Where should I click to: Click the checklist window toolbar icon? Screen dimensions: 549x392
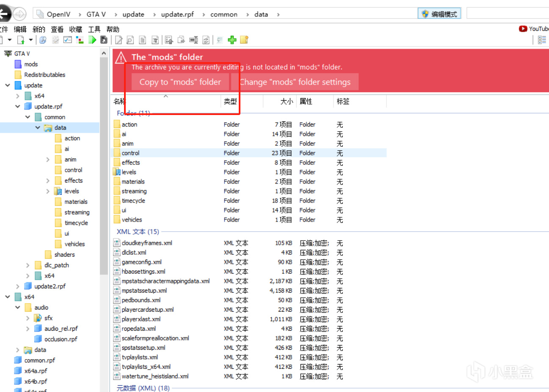[67, 40]
